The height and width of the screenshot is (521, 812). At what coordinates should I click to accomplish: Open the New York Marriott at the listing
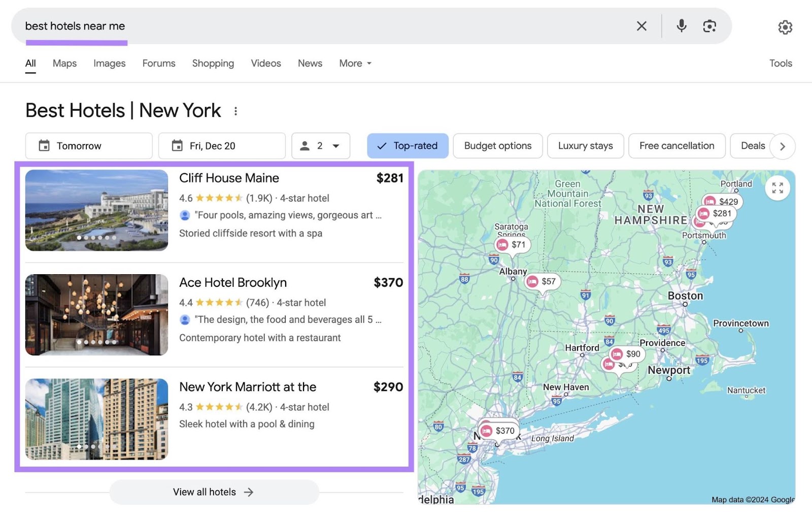pos(248,387)
